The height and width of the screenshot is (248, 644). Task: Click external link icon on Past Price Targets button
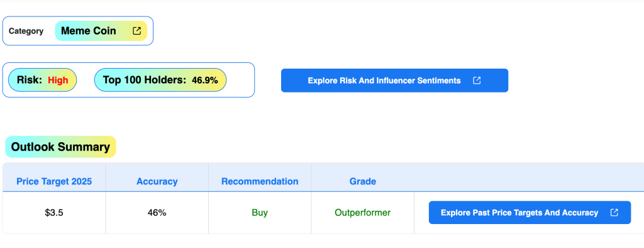614,213
